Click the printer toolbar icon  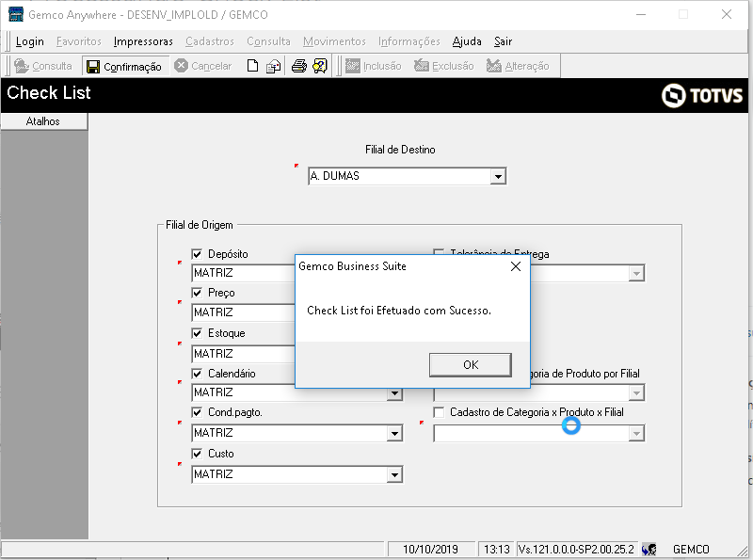tap(298, 66)
